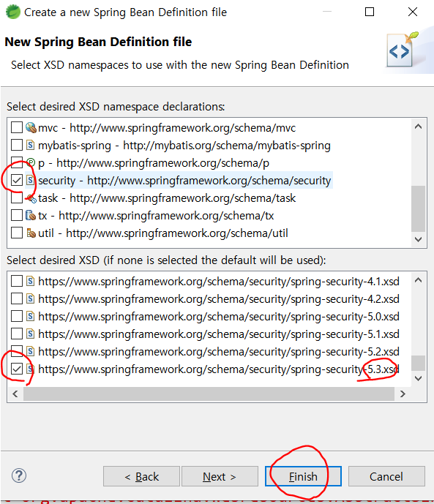Open the help question mark icon

point(19,475)
